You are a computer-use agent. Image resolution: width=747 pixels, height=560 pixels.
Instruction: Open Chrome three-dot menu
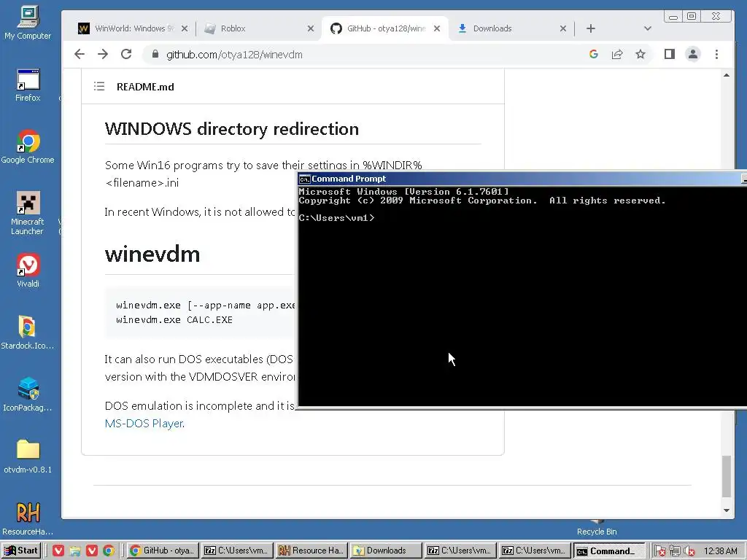point(716,54)
